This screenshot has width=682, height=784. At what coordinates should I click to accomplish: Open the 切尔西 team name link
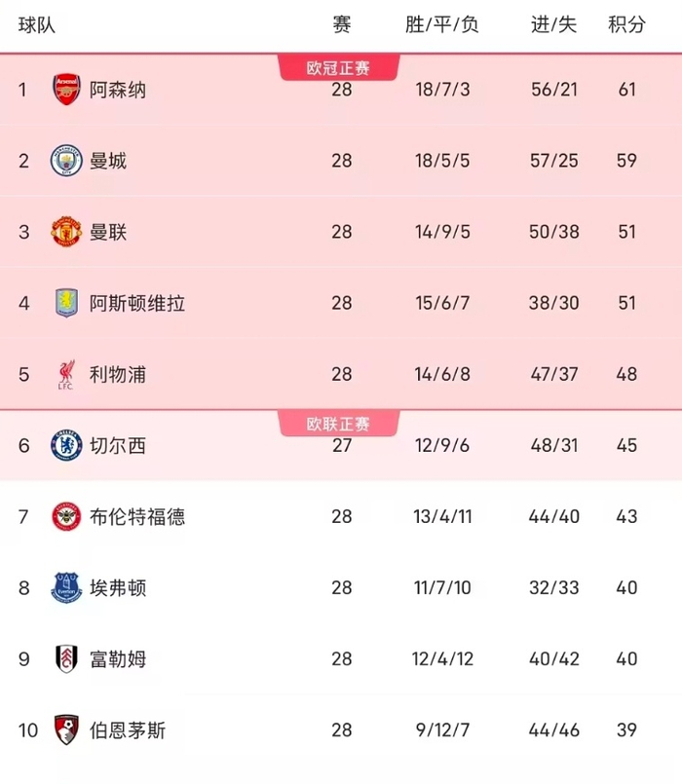tap(117, 446)
